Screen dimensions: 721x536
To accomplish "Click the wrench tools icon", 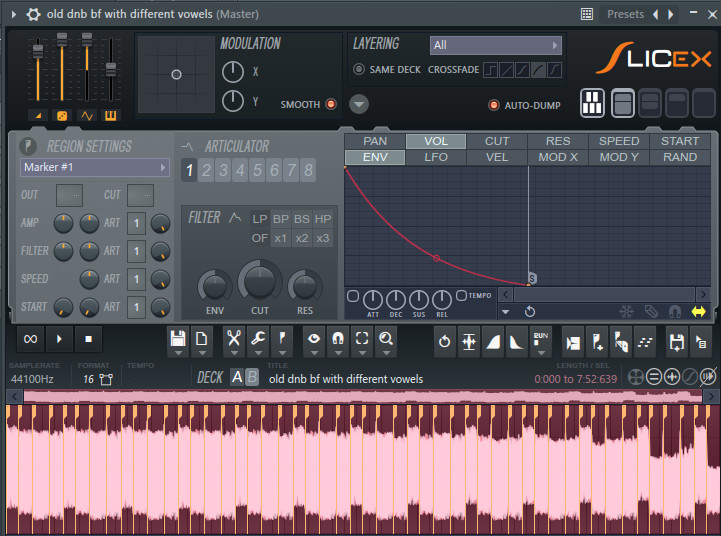I will [257, 340].
